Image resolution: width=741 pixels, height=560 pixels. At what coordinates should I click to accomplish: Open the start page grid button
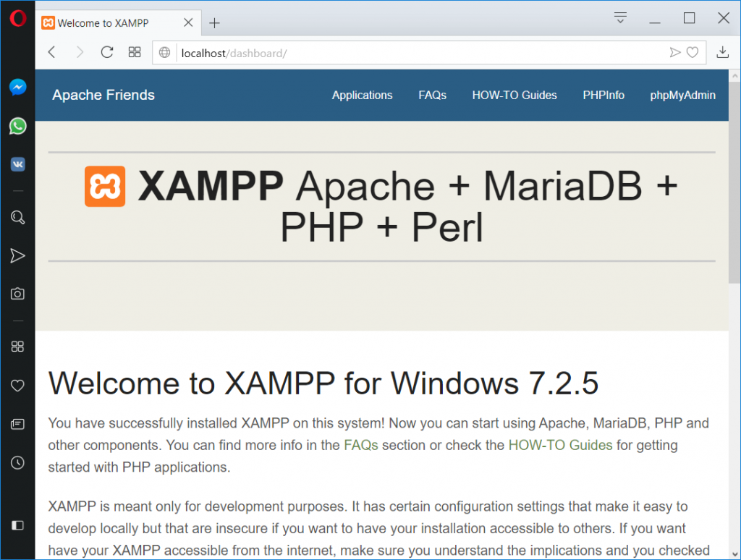pos(135,52)
